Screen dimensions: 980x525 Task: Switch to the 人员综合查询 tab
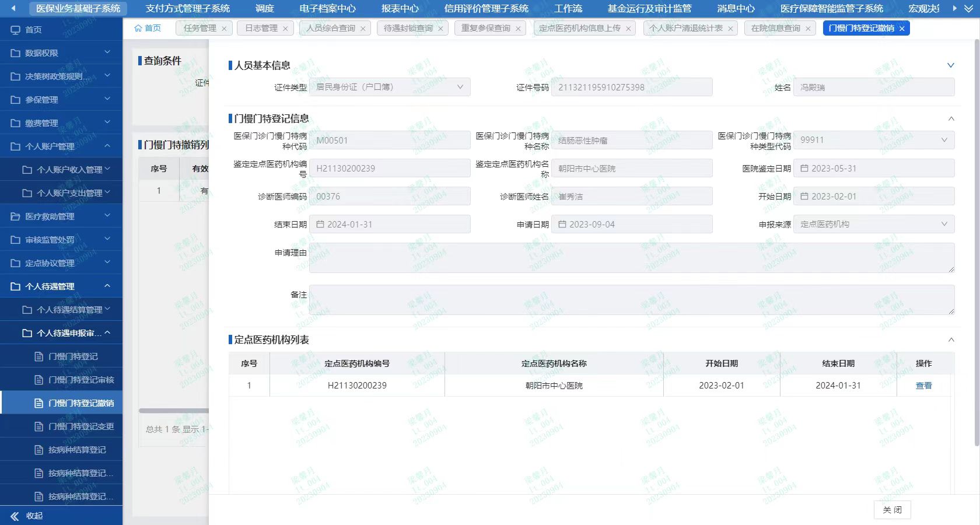(x=331, y=28)
